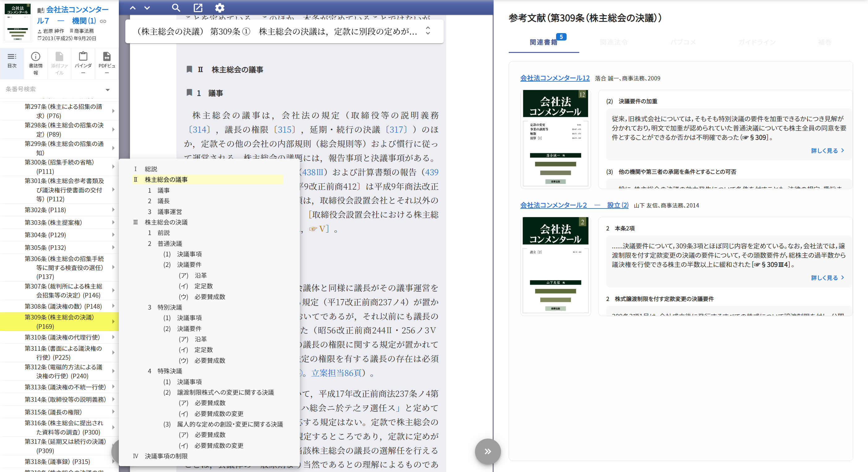The image size is (868, 472).
Task: Click 会社法コンメンタール12 cover thumbnail
Action: pyautogui.click(x=555, y=139)
